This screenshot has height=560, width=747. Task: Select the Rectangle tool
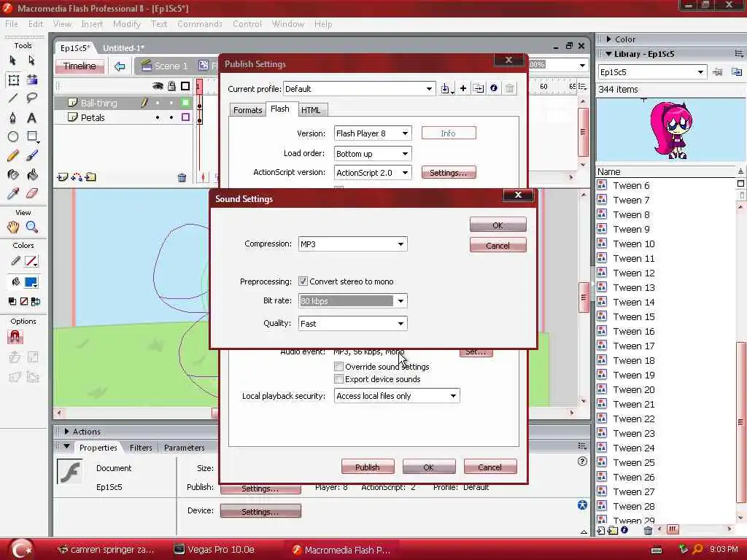(32, 136)
